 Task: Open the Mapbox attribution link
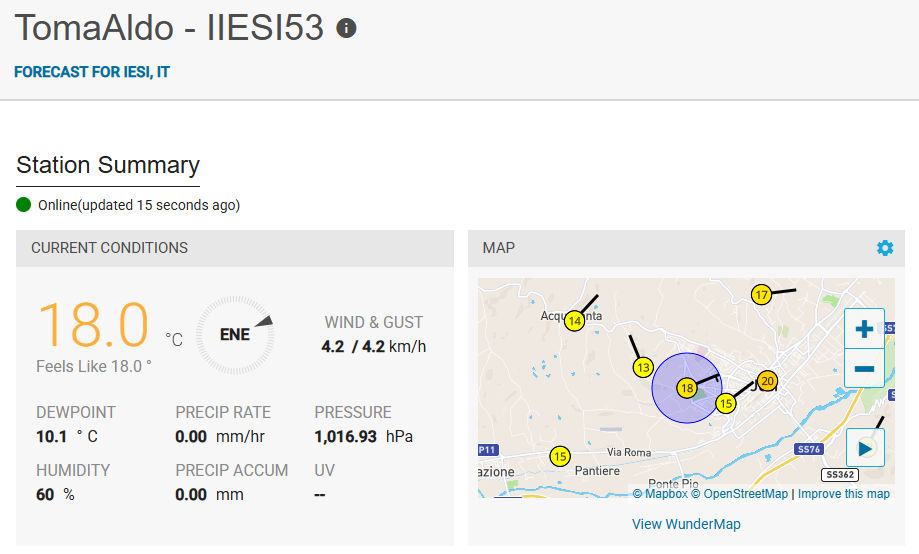pos(660,494)
